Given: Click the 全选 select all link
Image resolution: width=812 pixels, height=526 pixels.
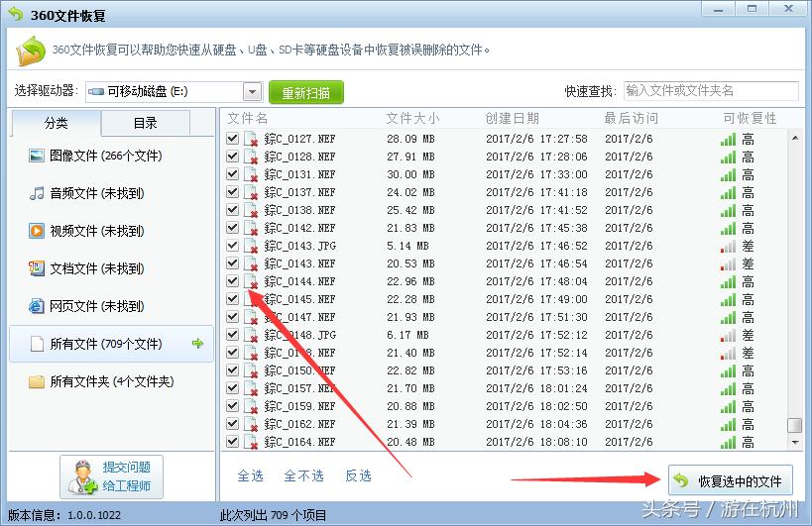Looking at the screenshot, I should [x=251, y=475].
